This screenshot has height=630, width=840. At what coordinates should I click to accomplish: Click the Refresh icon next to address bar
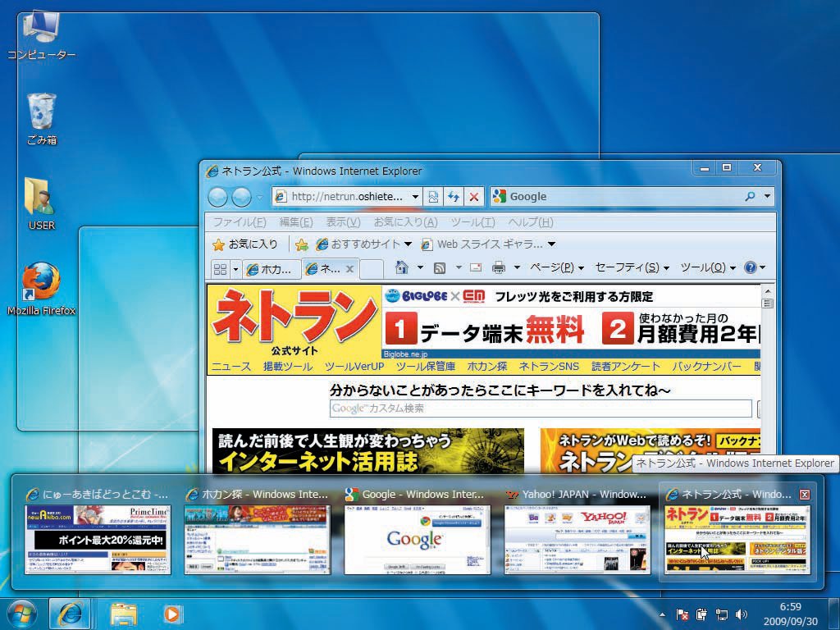pyautogui.click(x=453, y=197)
